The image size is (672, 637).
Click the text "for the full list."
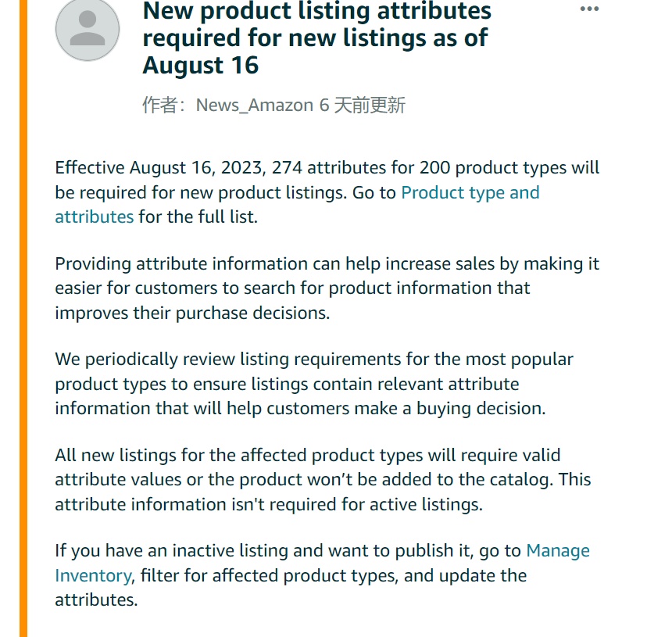(x=198, y=217)
